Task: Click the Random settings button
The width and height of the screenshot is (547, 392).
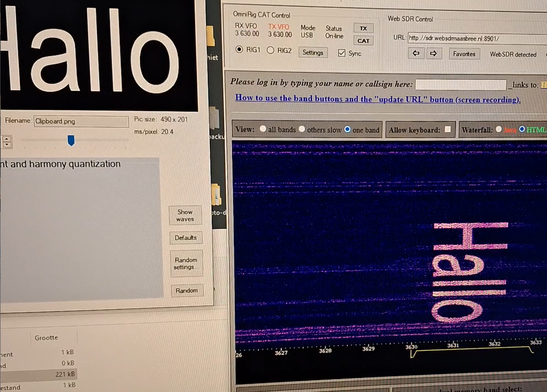Action: [x=186, y=263]
